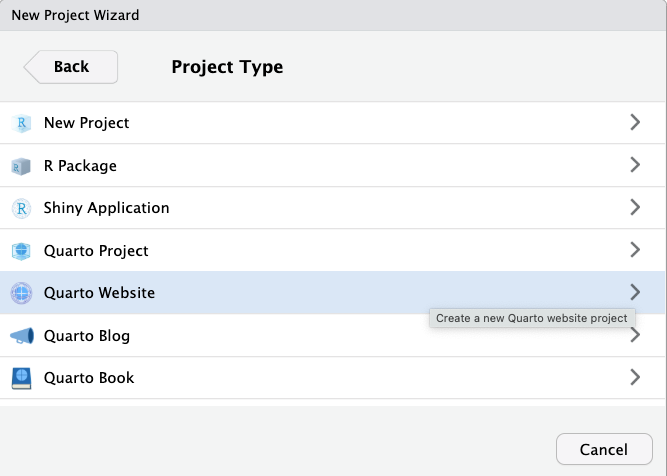Click the Quarto Project cube icon

(x=21, y=251)
